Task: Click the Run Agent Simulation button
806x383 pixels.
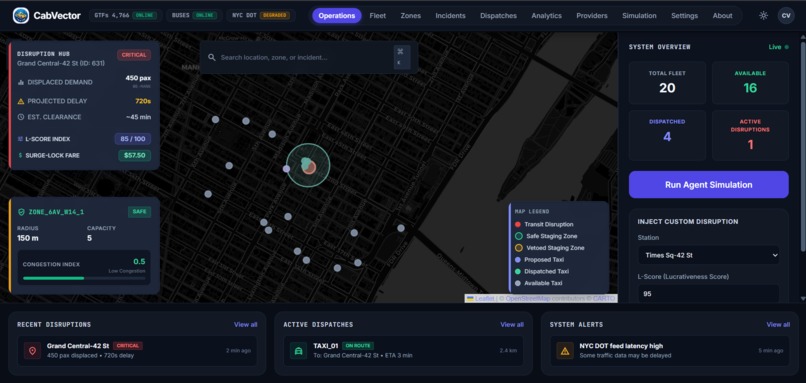Action: [x=709, y=185]
